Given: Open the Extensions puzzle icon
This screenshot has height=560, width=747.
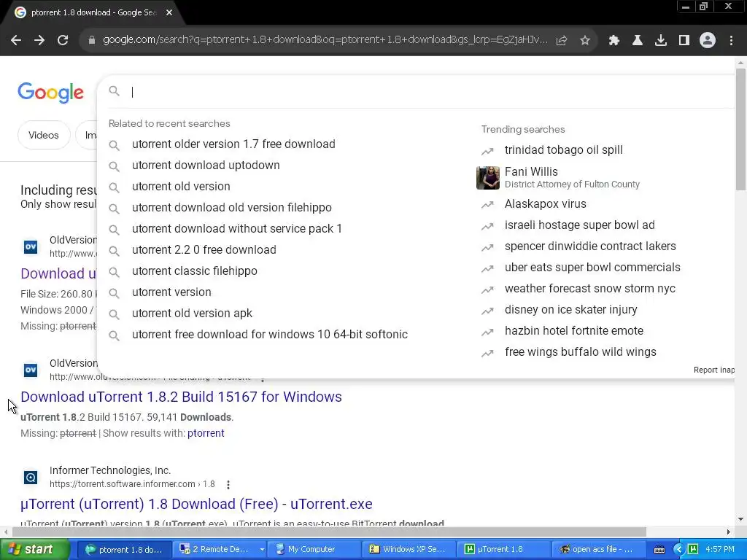Looking at the screenshot, I should coord(614,41).
